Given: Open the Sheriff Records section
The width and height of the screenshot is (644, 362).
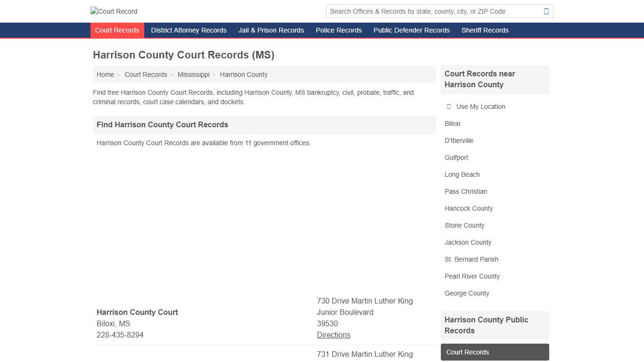Looking at the screenshot, I should point(485,30).
